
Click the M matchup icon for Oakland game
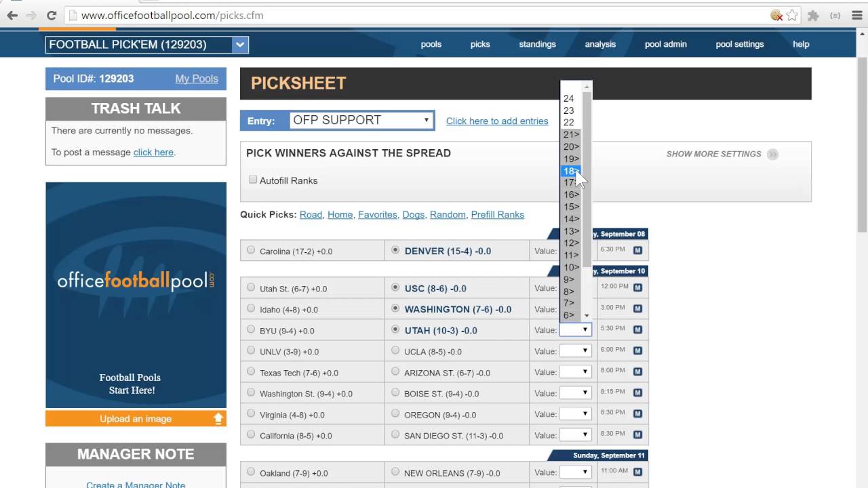[x=637, y=472]
